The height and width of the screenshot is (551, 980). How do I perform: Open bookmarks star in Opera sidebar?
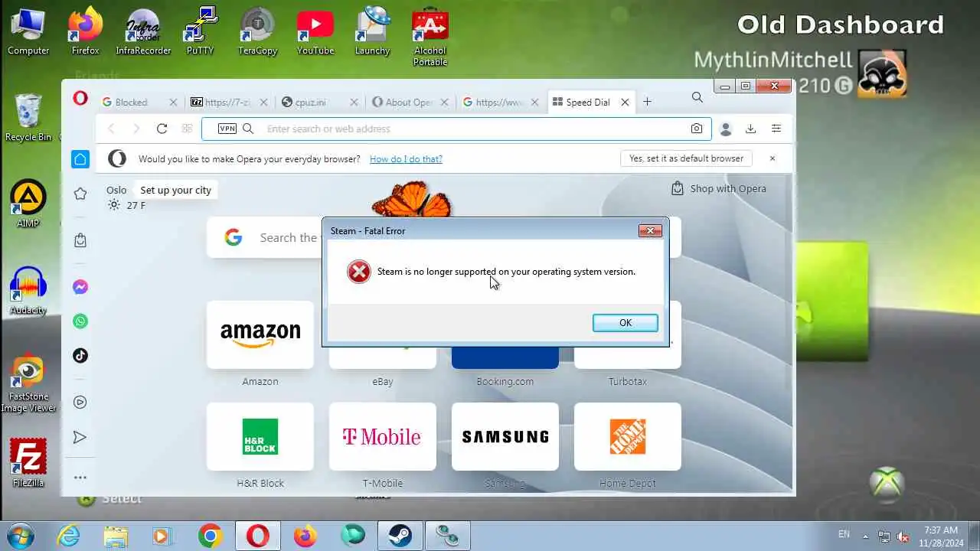(x=80, y=194)
